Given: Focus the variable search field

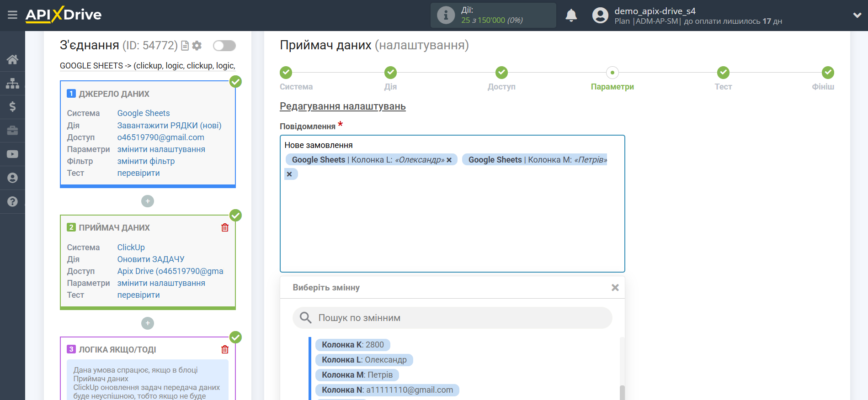Looking at the screenshot, I should click(453, 318).
